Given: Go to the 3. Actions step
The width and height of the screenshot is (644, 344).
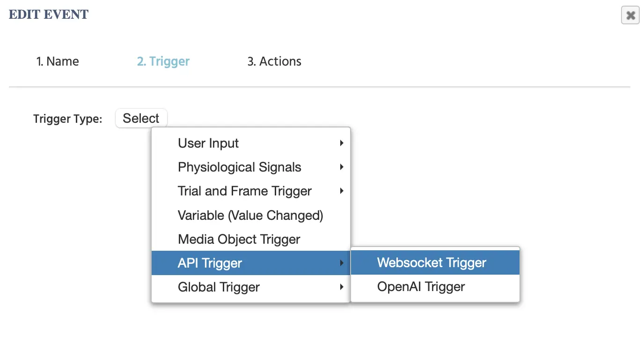Looking at the screenshot, I should tap(274, 61).
